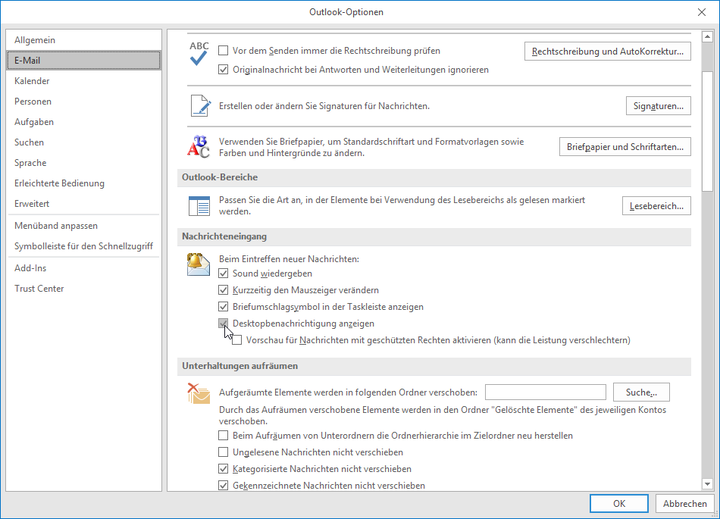Screen dimensions: 720x519
Task: Enable preview for rights-protected messages checkbox
Action: click(237, 340)
